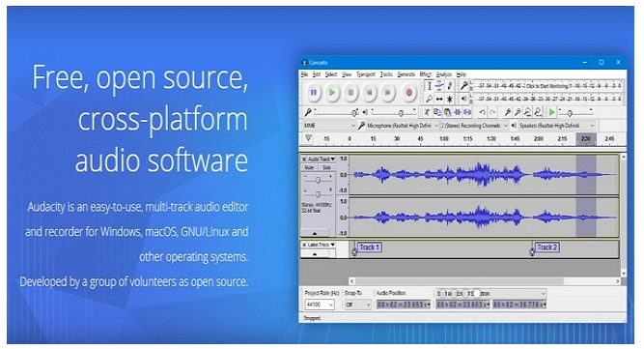Viewport: 644px width, 349px height.
Task: Skip to end with the forward button
Action: [x=388, y=93]
